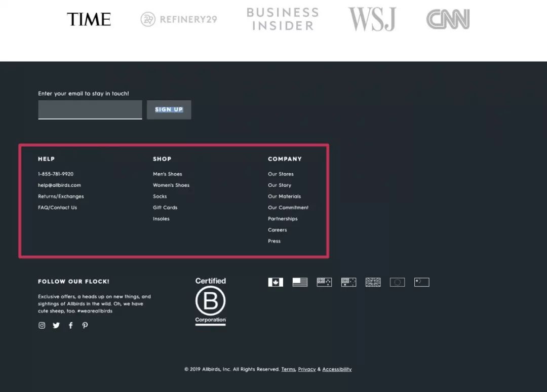Viewport: 547px width, 392px height.
Task: Choose the European Union flag
Action: coord(397,282)
